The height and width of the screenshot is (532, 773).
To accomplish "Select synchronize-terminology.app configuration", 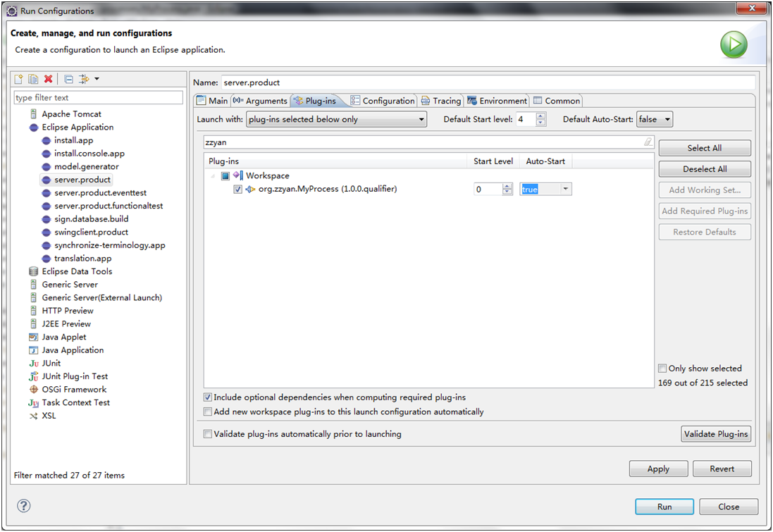I will click(x=109, y=245).
